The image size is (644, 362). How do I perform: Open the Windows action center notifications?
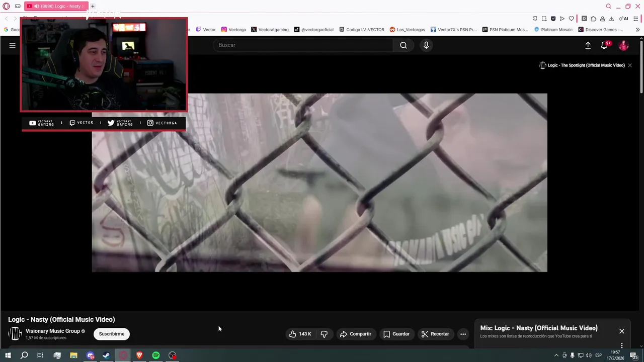click(633, 355)
